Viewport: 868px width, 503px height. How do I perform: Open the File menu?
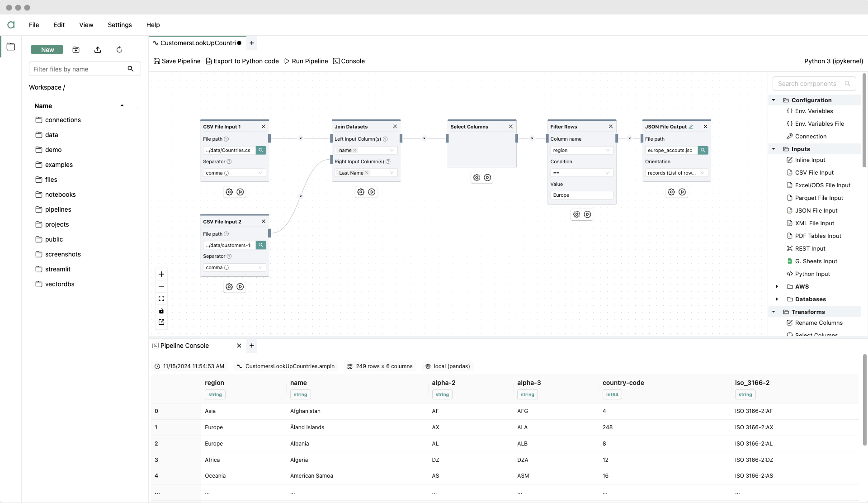pos(34,25)
